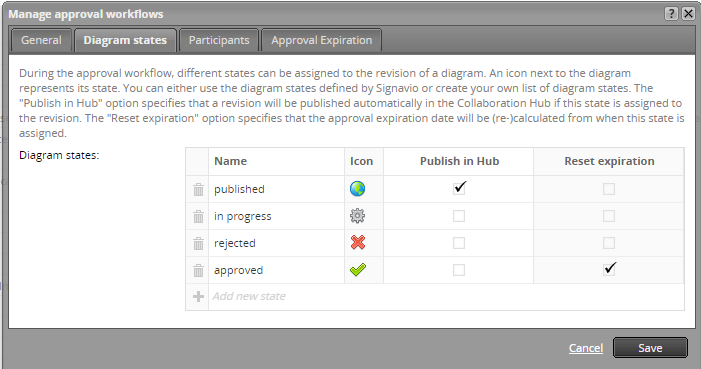The width and height of the screenshot is (701, 369).
Task: Open help using the question mark icon
Action: pyautogui.click(x=671, y=14)
